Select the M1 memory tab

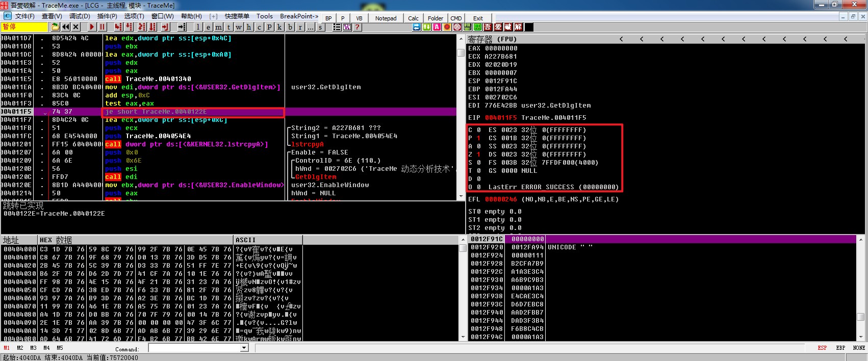pos(7,348)
